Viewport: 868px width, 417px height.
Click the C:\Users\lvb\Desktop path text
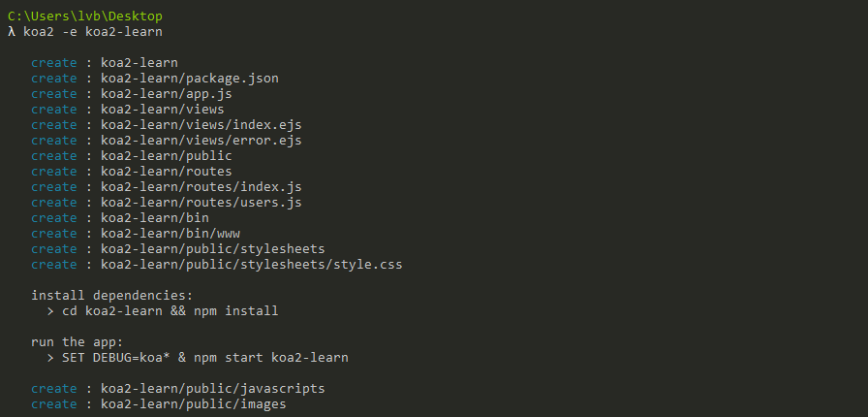point(85,16)
